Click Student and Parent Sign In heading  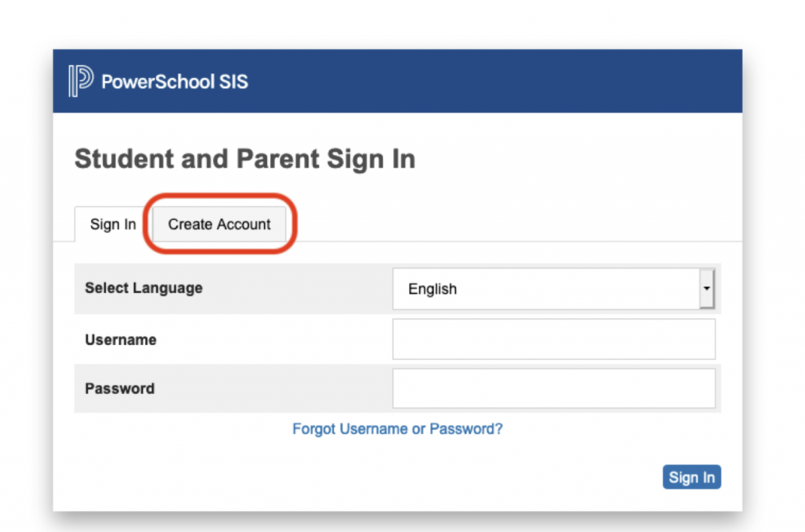[245, 159]
